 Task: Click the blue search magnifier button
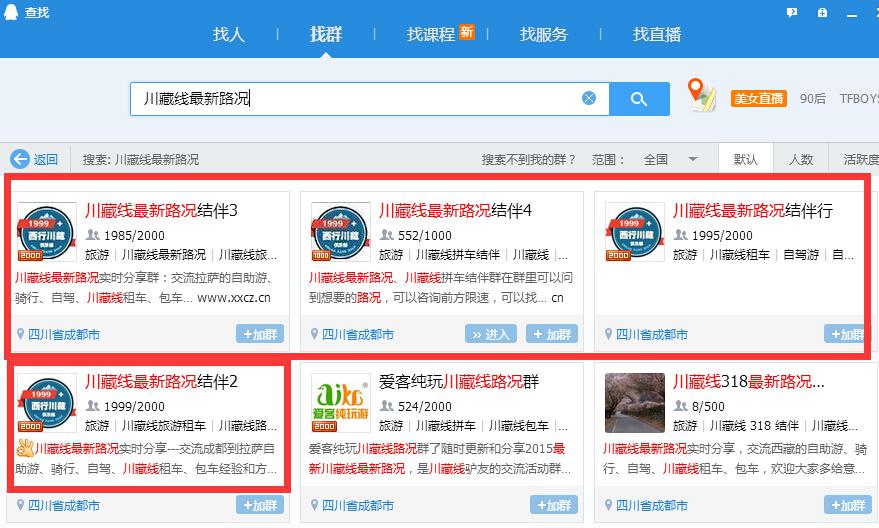pos(639,98)
